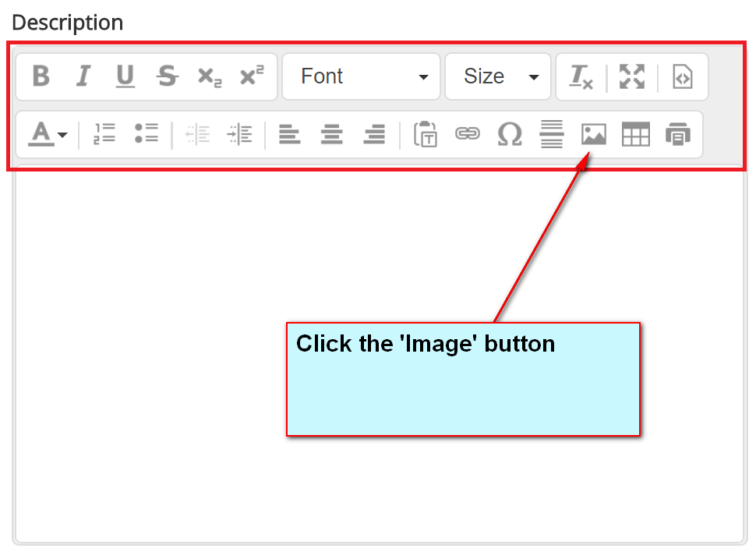Click the Image button in toolbar
The image size is (756, 559).
click(x=594, y=134)
